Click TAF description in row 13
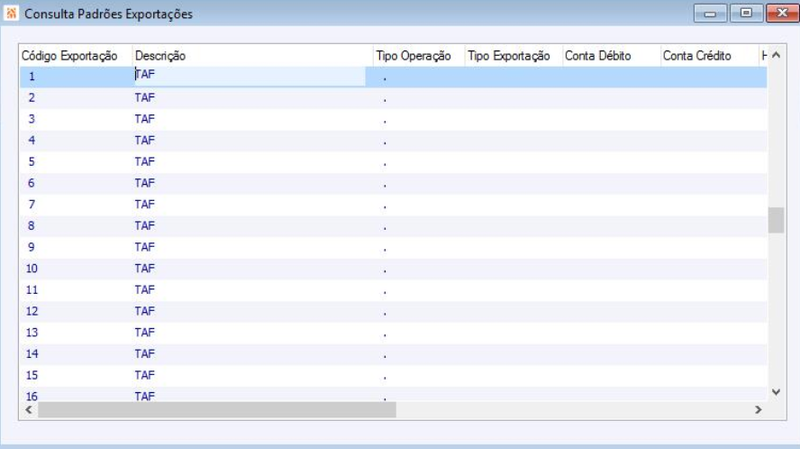This screenshot has width=800, height=449. 145,333
